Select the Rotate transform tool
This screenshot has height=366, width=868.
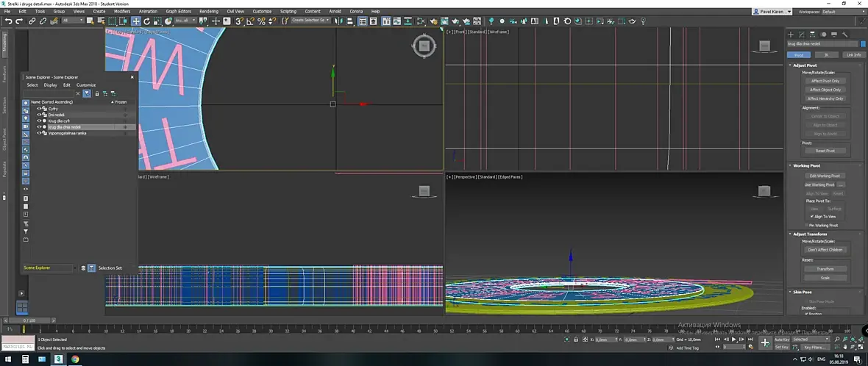click(147, 21)
